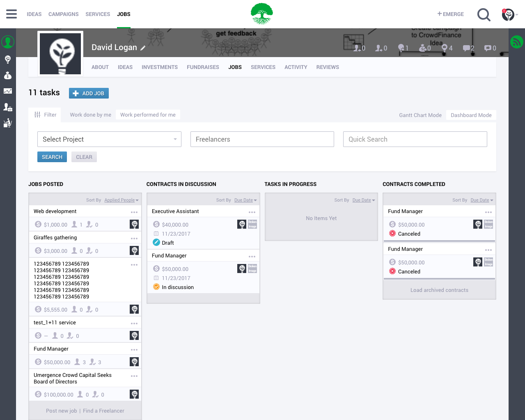
Task: Open options dots for Umergence Crowd Capital job
Action: [134, 376]
